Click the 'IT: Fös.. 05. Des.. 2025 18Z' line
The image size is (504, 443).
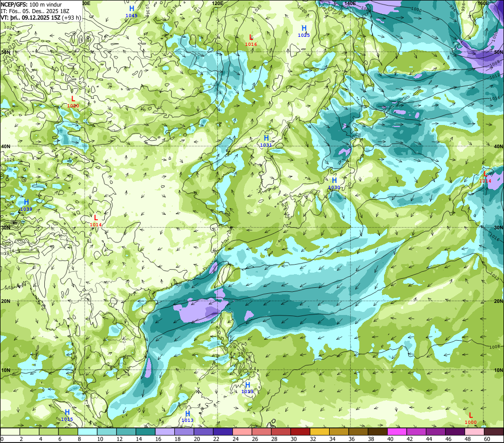[x=35, y=11]
